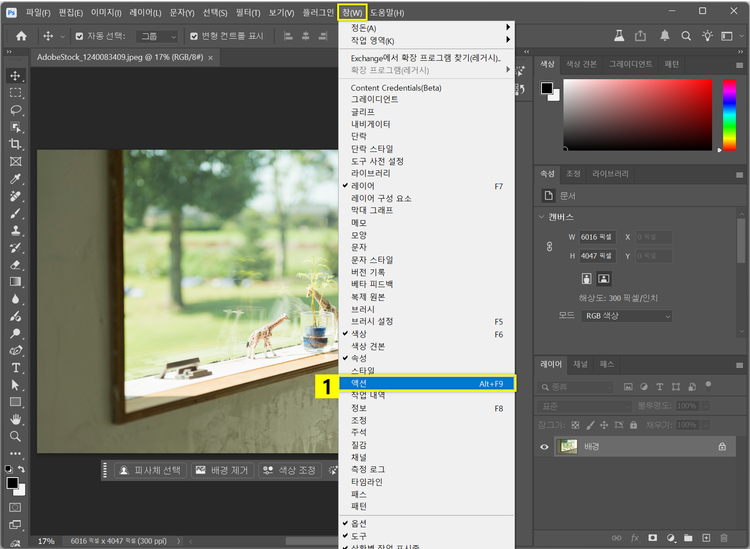Screen dimensions: 750x549
Task: Switch to the 채널 tab
Action: [581, 365]
